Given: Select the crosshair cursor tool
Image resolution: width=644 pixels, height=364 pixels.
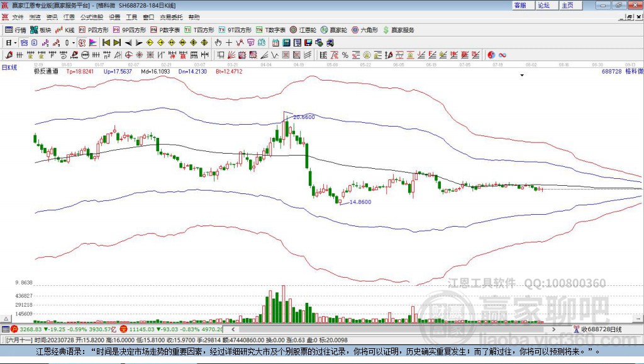Looking at the screenshot, I should pyautogui.click(x=229, y=43).
